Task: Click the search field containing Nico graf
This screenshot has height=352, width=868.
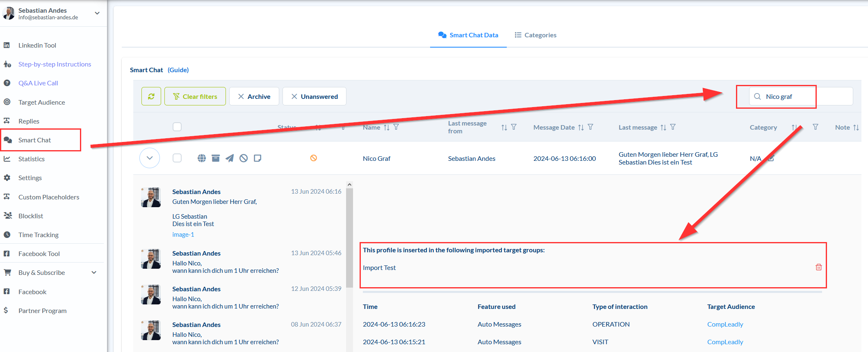Action: tap(800, 96)
